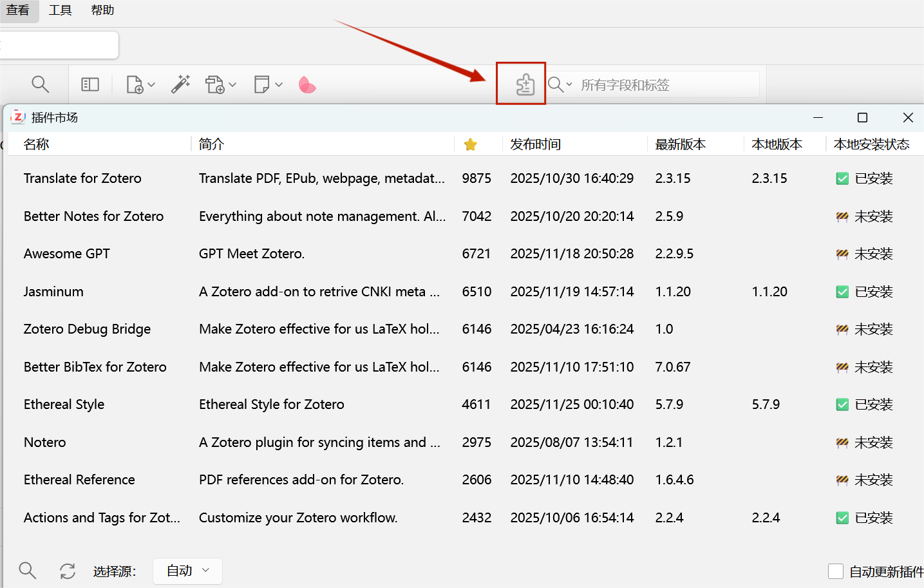Close the 插件市场 window
924x588 pixels.
[908, 117]
